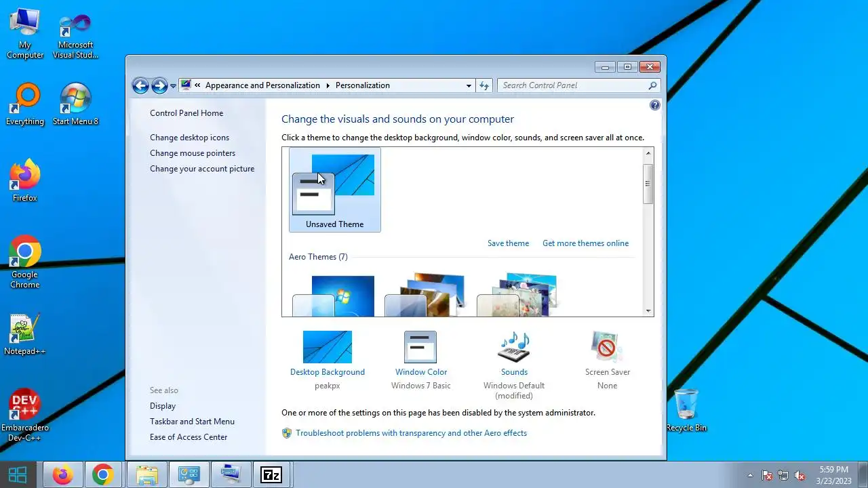Click the disabled Screen Saver icon
Image resolution: width=868 pixels, height=488 pixels.
pyautogui.click(x=607, y=347)
